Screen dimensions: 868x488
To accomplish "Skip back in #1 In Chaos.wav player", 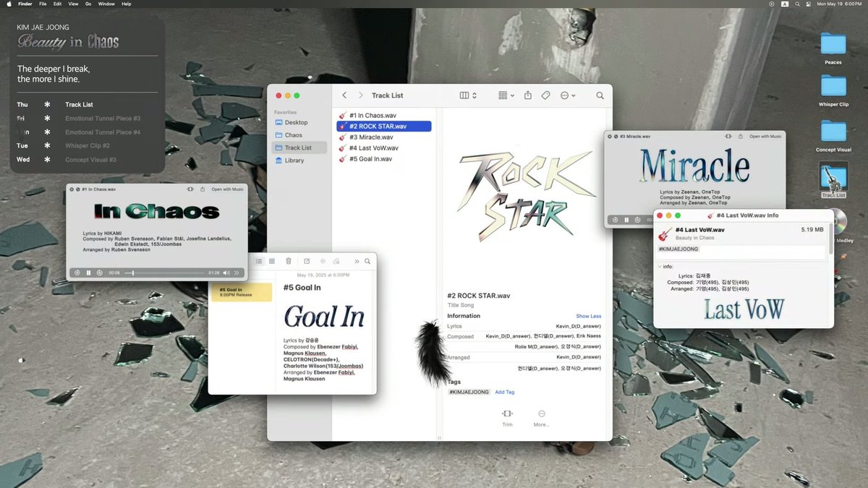I will [x=76, y=273].
